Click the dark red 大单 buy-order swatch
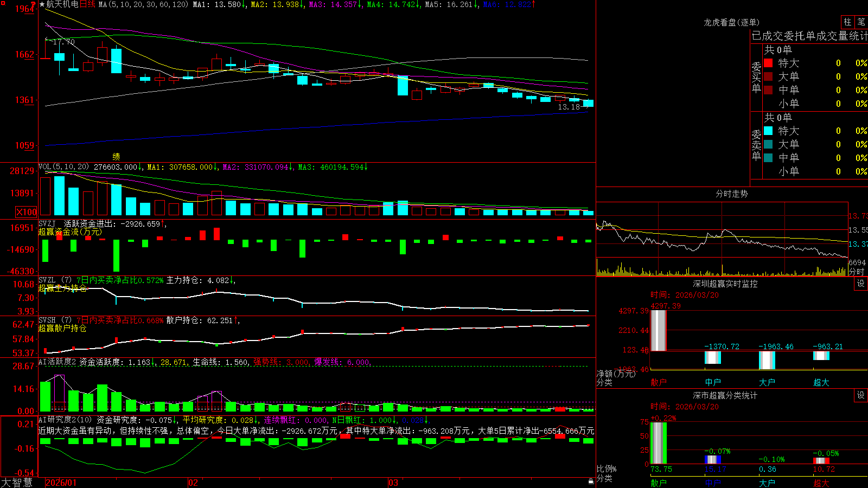 click(x=768, y=76)
